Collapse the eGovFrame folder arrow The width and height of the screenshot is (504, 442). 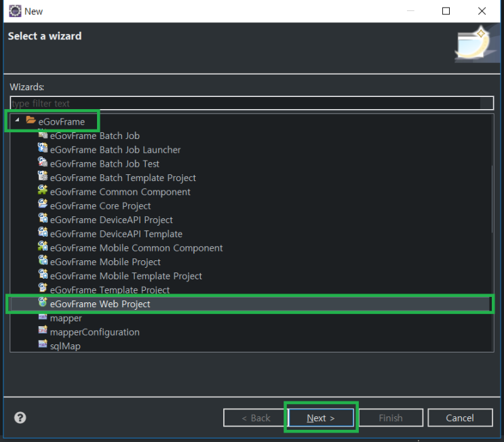coord(18,120)
